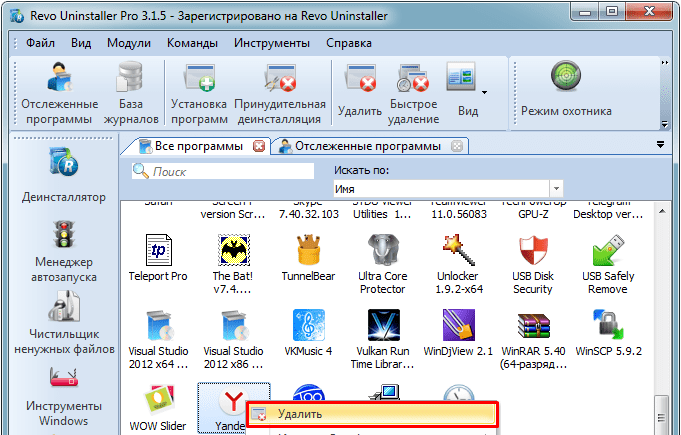Close the Отслеженные программы tab
Screen dimensions: 681x435
tap(456, 146)
